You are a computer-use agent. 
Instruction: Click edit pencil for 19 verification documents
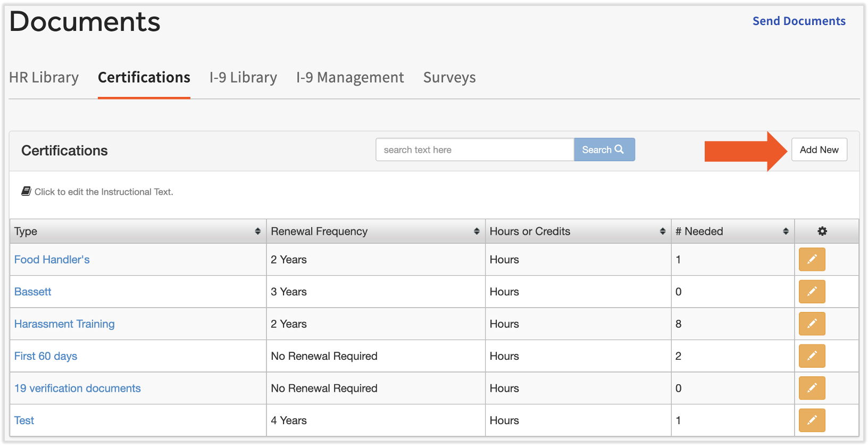tap(812, 388)
